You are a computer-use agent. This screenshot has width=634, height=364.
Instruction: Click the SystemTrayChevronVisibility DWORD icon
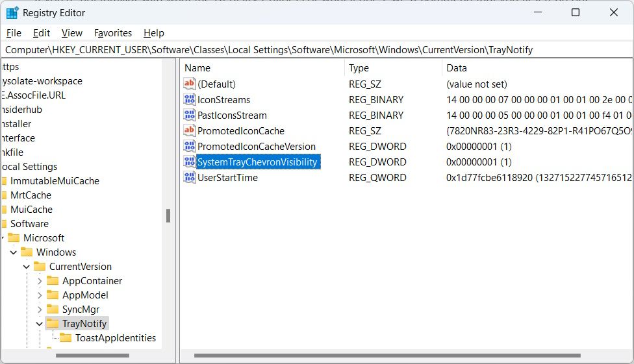(189, 162)
